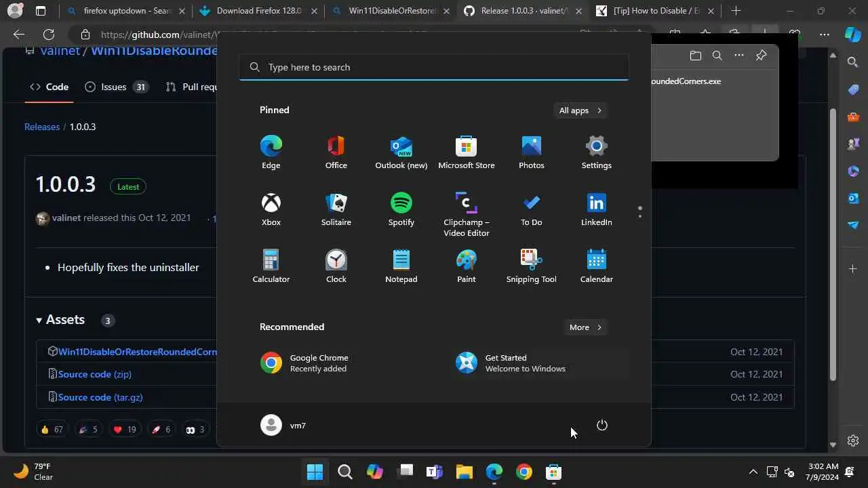The height and width of the screenshot is (488, 868).
Task: Pin the downloads popup
Action: click(761, 56)
